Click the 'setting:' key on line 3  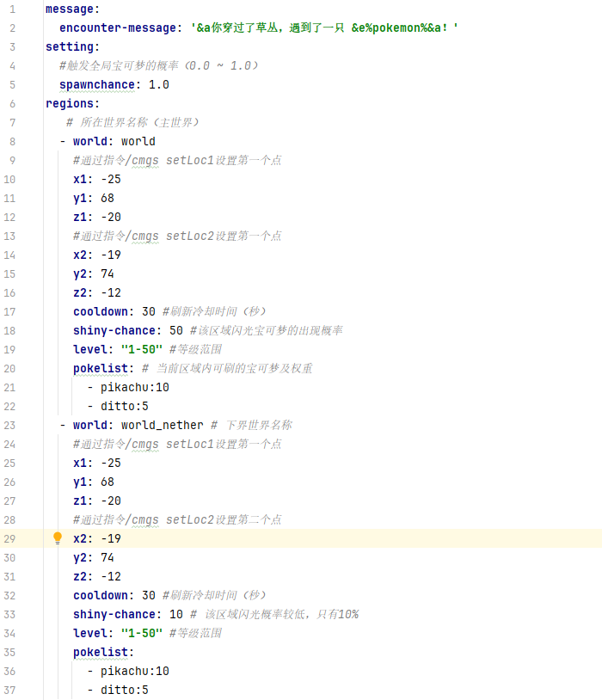pos(73,47)
